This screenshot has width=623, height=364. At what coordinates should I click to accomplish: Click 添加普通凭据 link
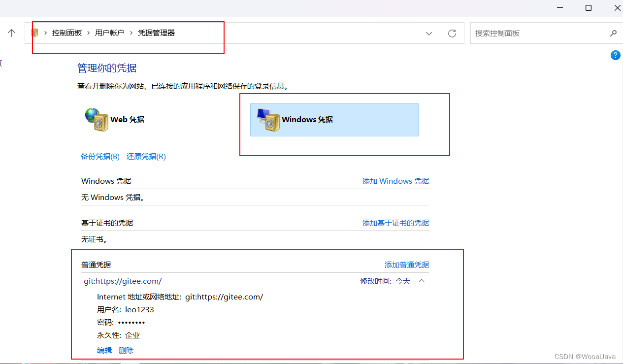pyautogui.click(x=407, y=265)
